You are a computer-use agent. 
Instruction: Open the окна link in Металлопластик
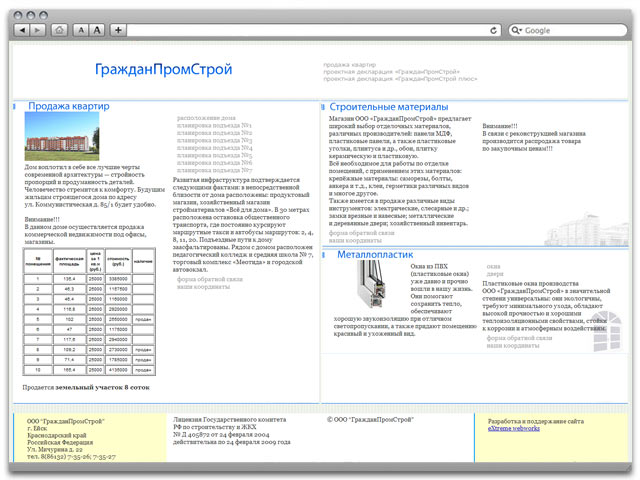[x=493, y=267]
